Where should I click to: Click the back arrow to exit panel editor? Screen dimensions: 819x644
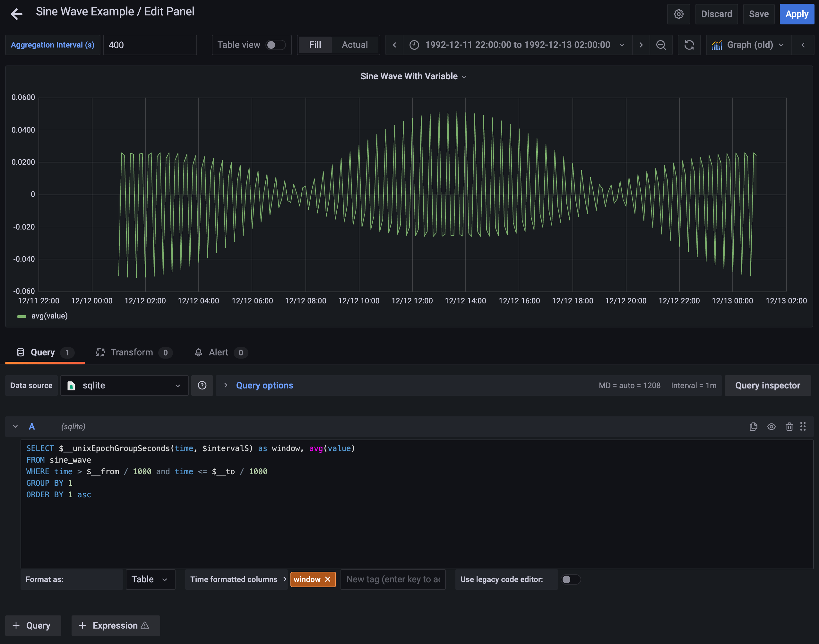(x=17, y=14)
